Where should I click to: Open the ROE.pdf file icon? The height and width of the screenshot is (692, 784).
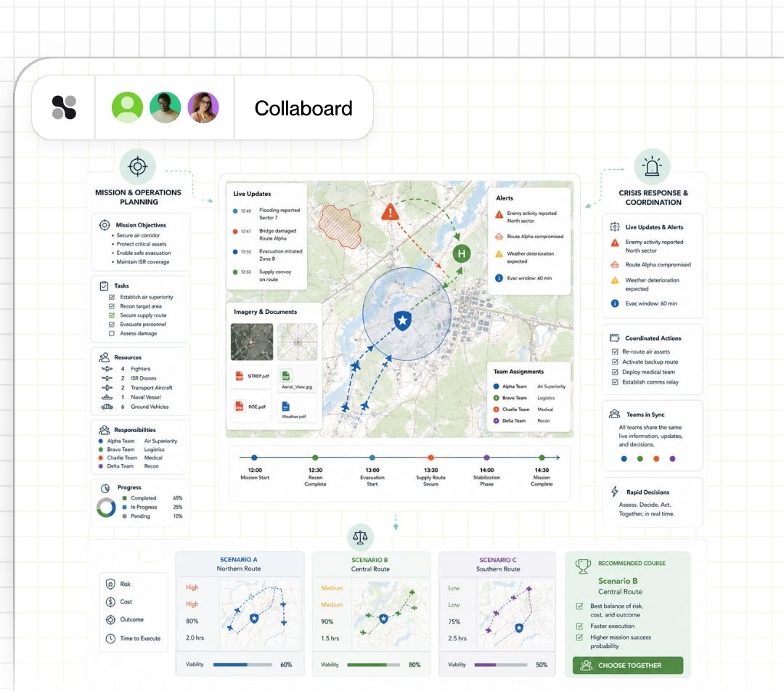point(240,407)
